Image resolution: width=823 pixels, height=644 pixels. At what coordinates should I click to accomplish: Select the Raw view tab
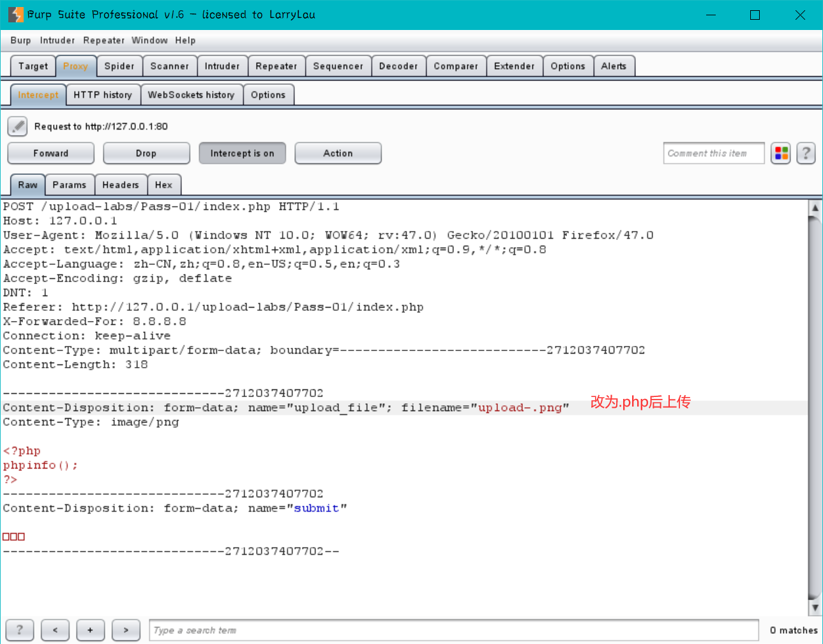coord(27,185)
